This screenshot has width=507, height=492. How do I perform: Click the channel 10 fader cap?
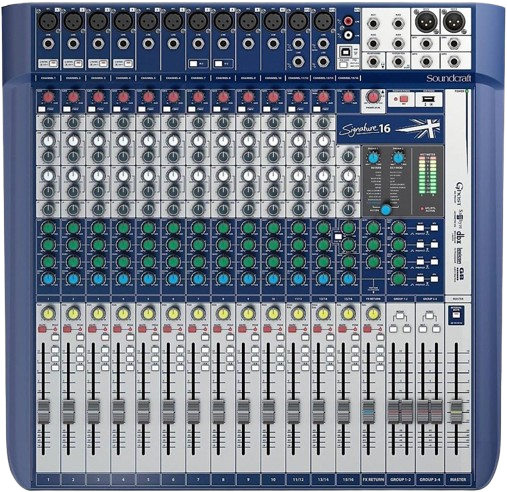[x=269, y=412]
